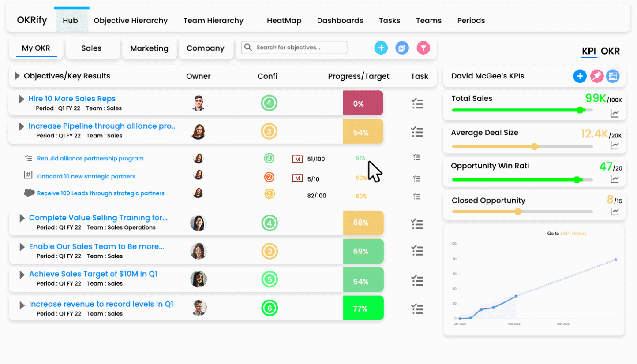Viewport: 637px width, 364px height.
Task: Switch to the Marketing tab
Action: coord(149,48)
